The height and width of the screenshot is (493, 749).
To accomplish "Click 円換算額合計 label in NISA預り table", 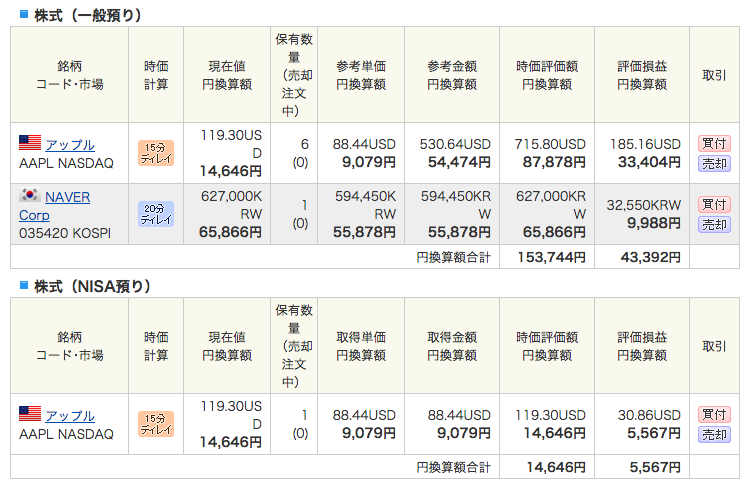I will [453, 467].
